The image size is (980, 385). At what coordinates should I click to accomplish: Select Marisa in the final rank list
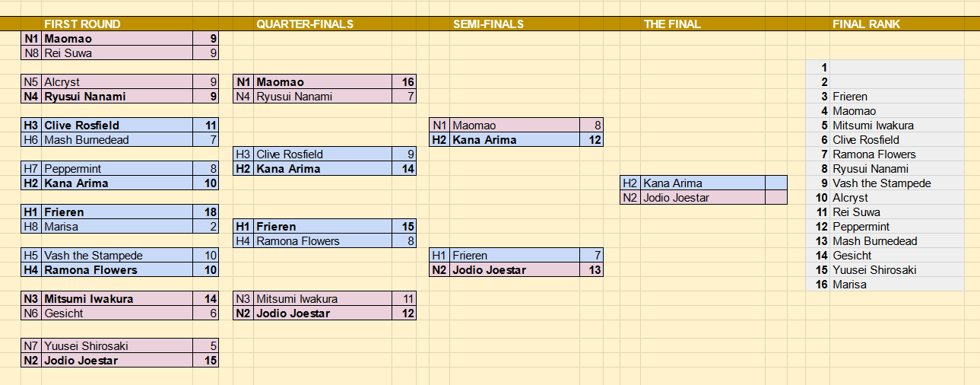point(850,285)
